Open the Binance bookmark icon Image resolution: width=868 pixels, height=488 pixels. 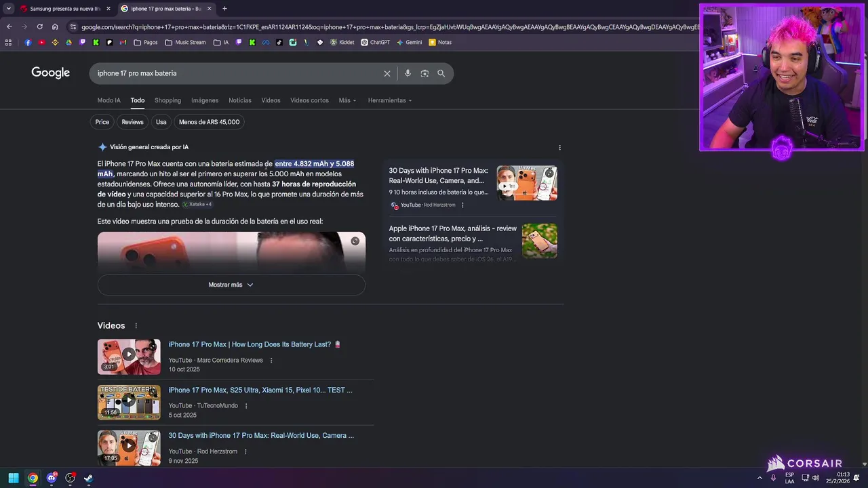[55, 42]
